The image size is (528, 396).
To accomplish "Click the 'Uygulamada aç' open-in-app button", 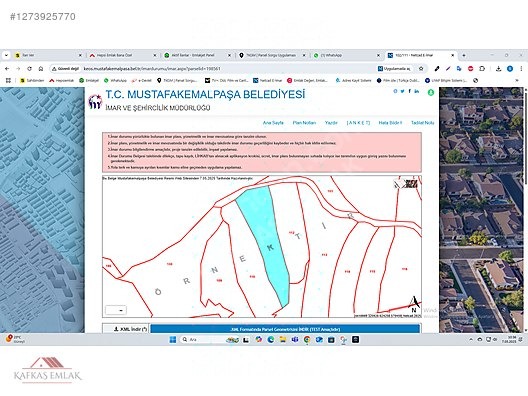I will click(x=394, y=69).
